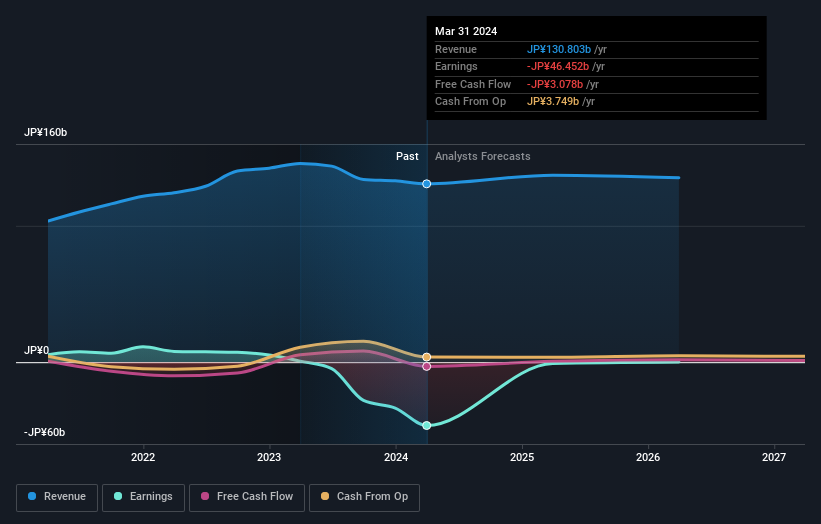This screenshot has height=524, width=821.
Task: Click the 2027 x-axis label
Action: [774, 458]
